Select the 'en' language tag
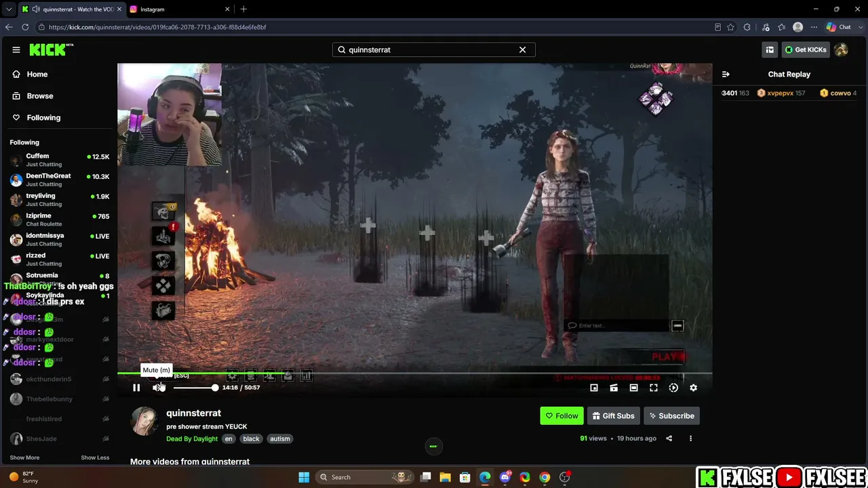This screenshot has height=488, width=868. (229, 439)
